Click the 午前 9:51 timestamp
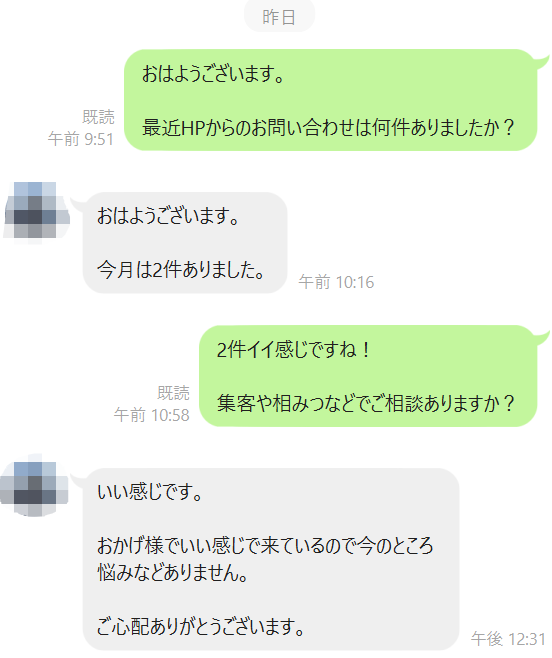 coord(81,139)
